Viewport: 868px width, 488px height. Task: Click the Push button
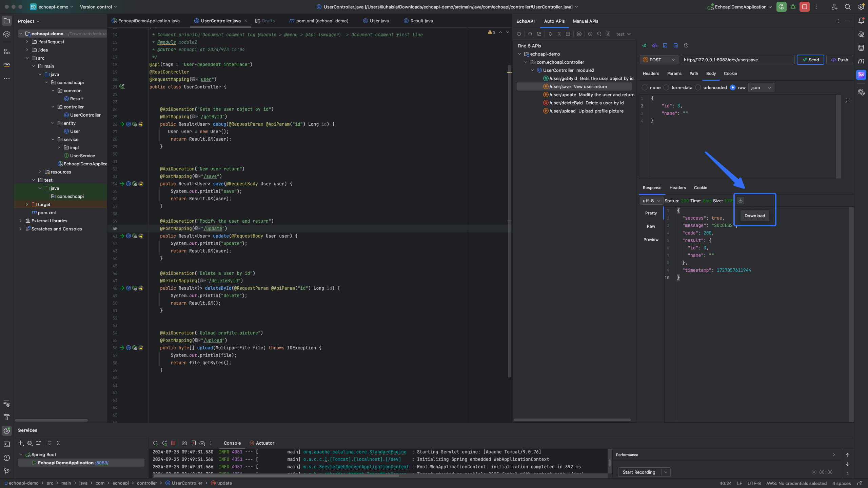pos(839,60)
